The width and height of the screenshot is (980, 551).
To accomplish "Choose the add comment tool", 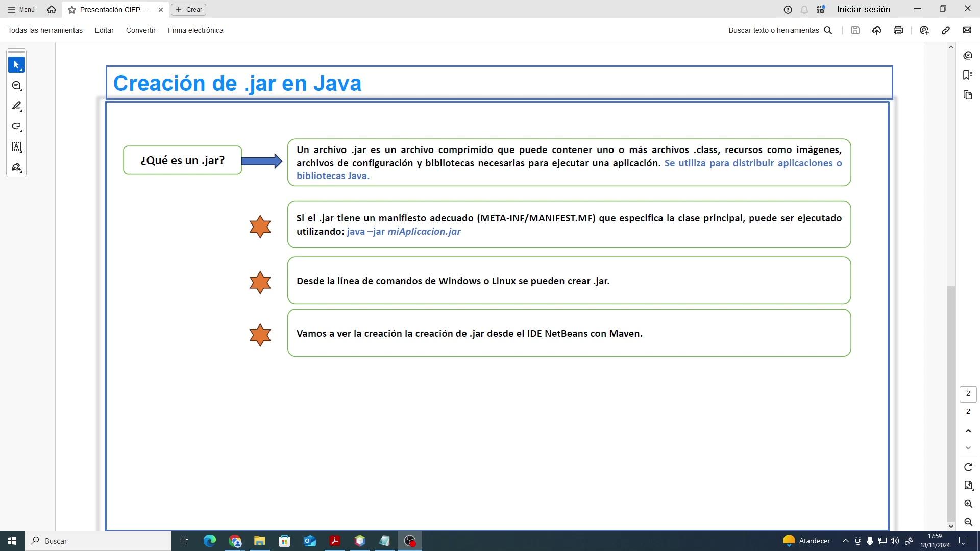I will [x=16, y=86].
